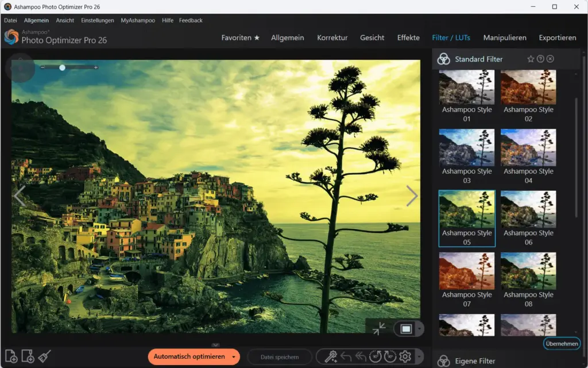This screenshot has height=368, width=588.
Task: Select the magic wand auto-correction icon
Action: coord(331,356)
